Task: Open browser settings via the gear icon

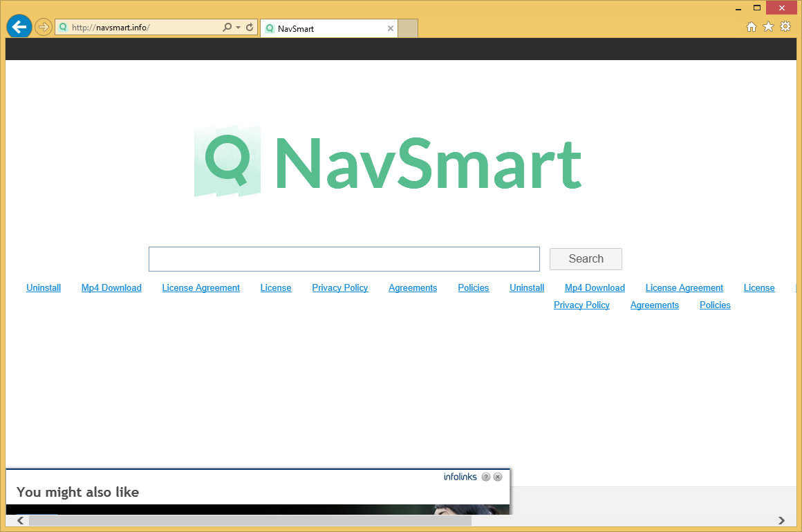Action: 785,26
